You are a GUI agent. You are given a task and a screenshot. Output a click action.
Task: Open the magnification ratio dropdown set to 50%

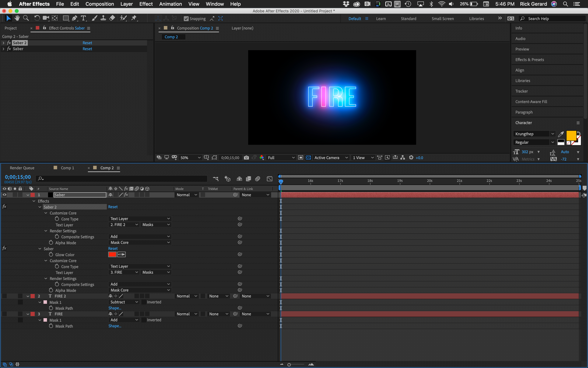190,158
